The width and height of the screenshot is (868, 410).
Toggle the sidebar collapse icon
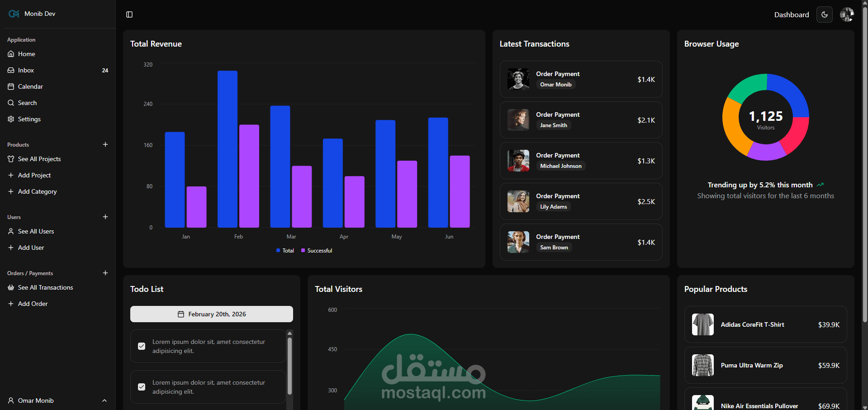tap(129, 14)
